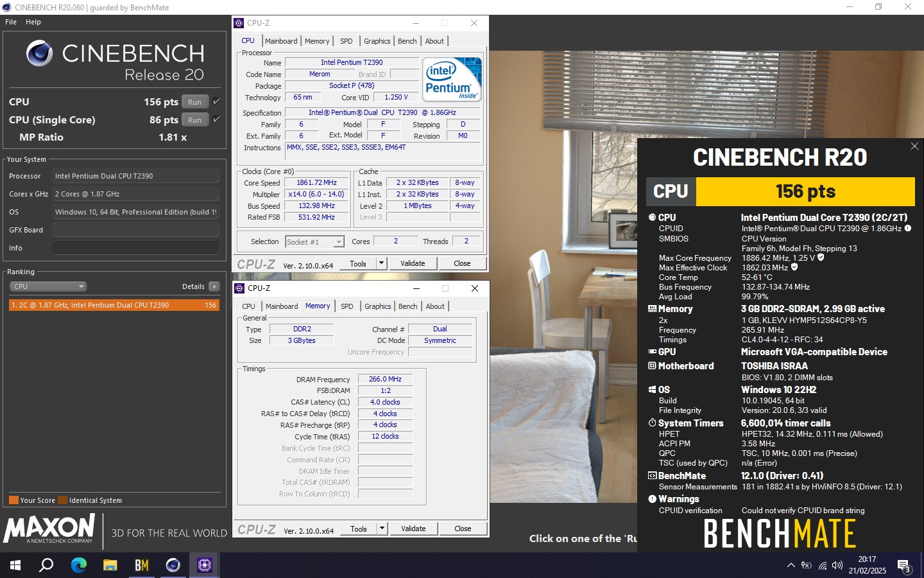Open volume speaker tray icon
Image resolution: width=924 pixels, height=578 pixels.
(x=837, y=565)
